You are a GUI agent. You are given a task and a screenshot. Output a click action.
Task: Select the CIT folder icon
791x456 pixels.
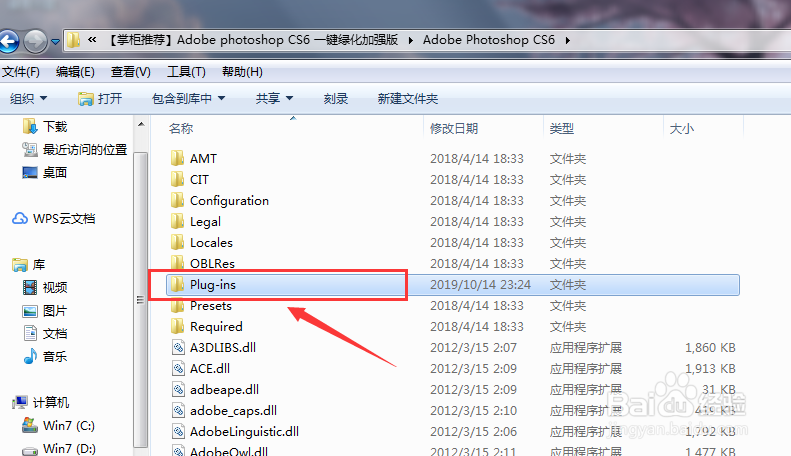pos(177,180)
